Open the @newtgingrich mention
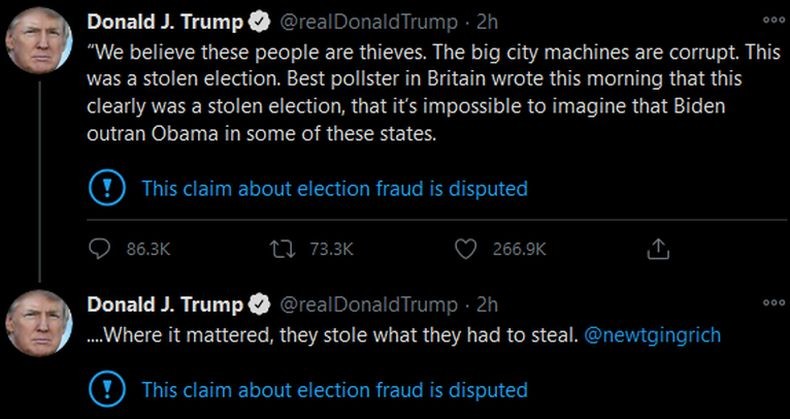 (x=651, y=336)
